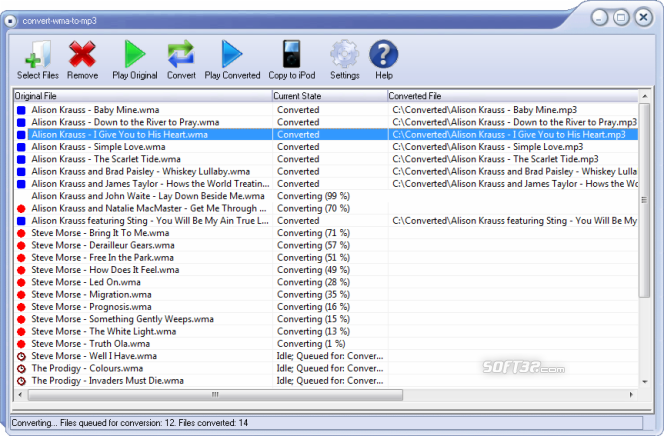Image resolution: width=664 pixels, height=436 pixels.
Task: Click converted path for Baby Mine.mp3
Action: coord(484,110)
